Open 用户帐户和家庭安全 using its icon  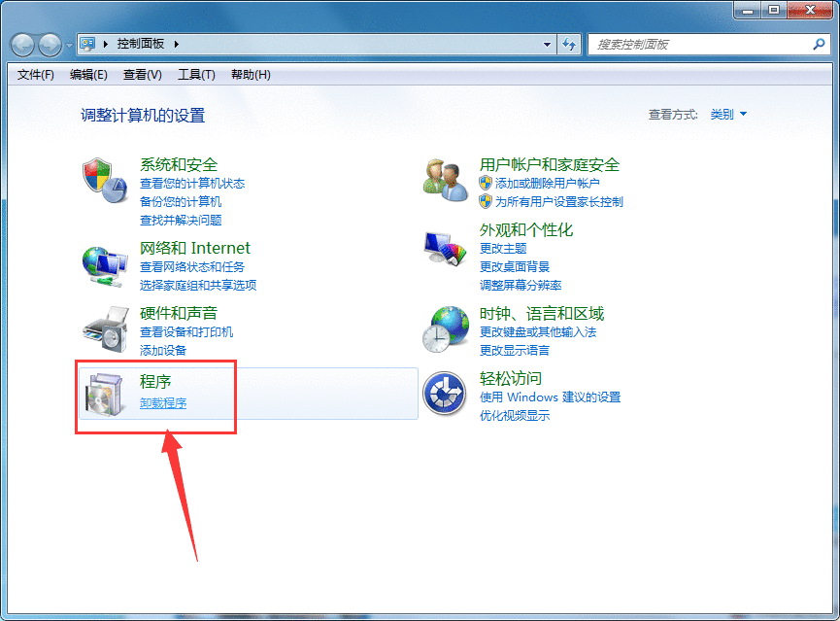(445, 181)
